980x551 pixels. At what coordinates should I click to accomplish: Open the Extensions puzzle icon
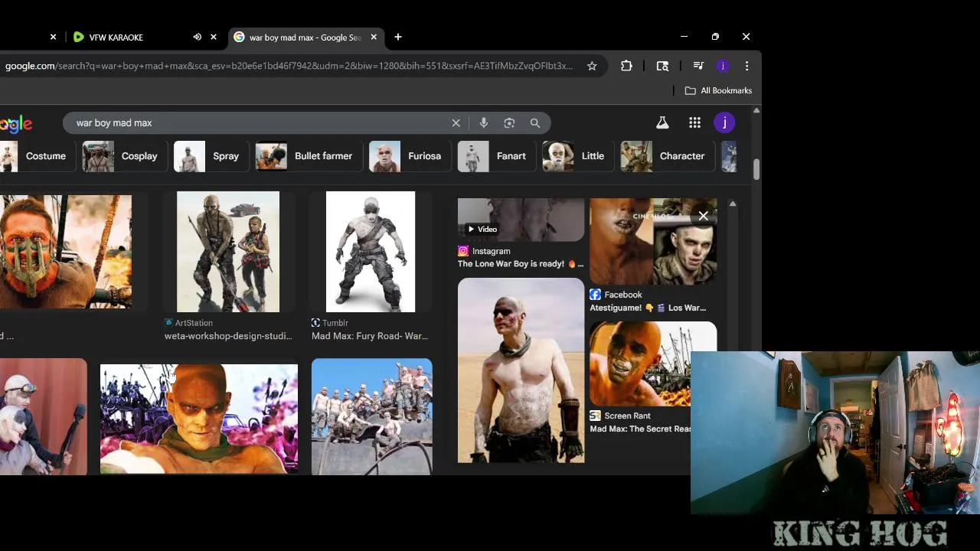(x=626, y=66)
